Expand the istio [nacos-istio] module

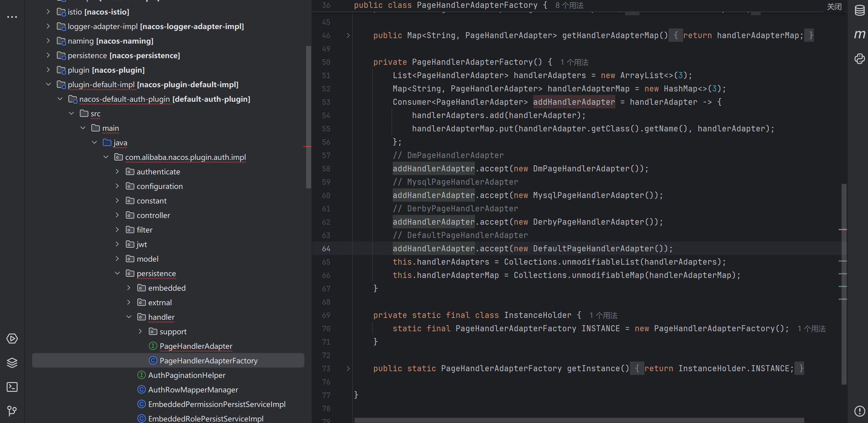pos(48,12)
